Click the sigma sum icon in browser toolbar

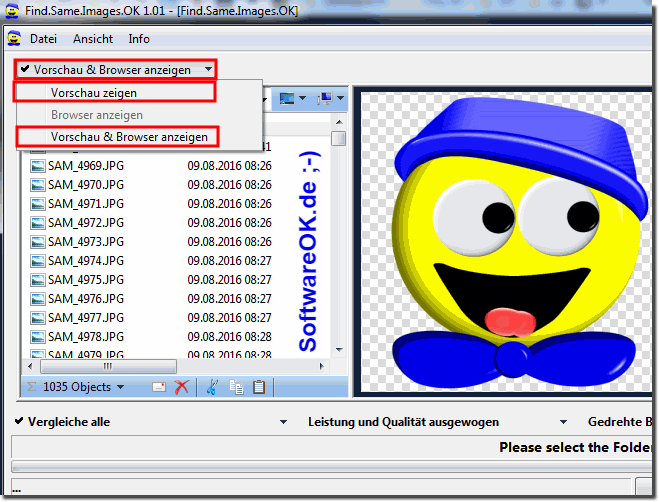tap(32, 387)
